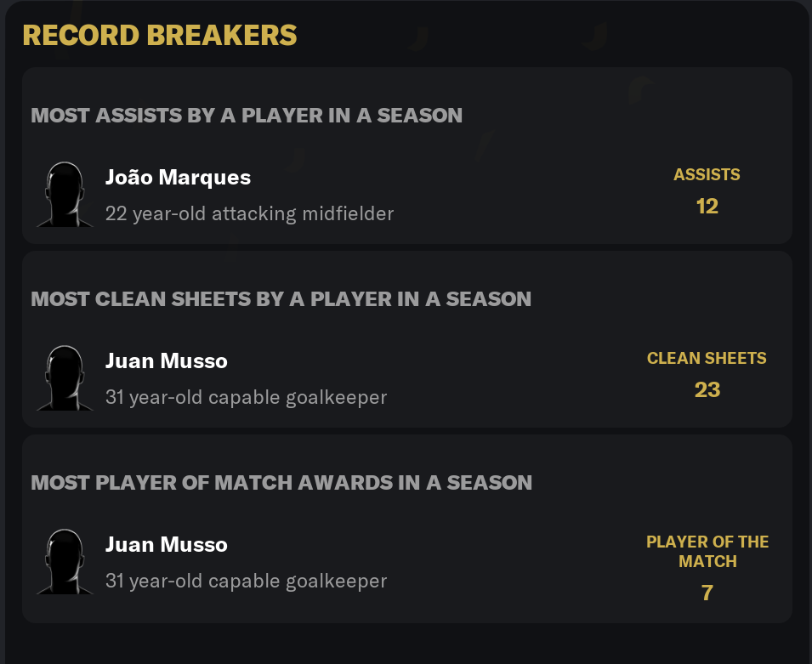This screenshot has height=664, width=812.
Task: Click the Most Player of Match Awards heading
Action: 281,483
